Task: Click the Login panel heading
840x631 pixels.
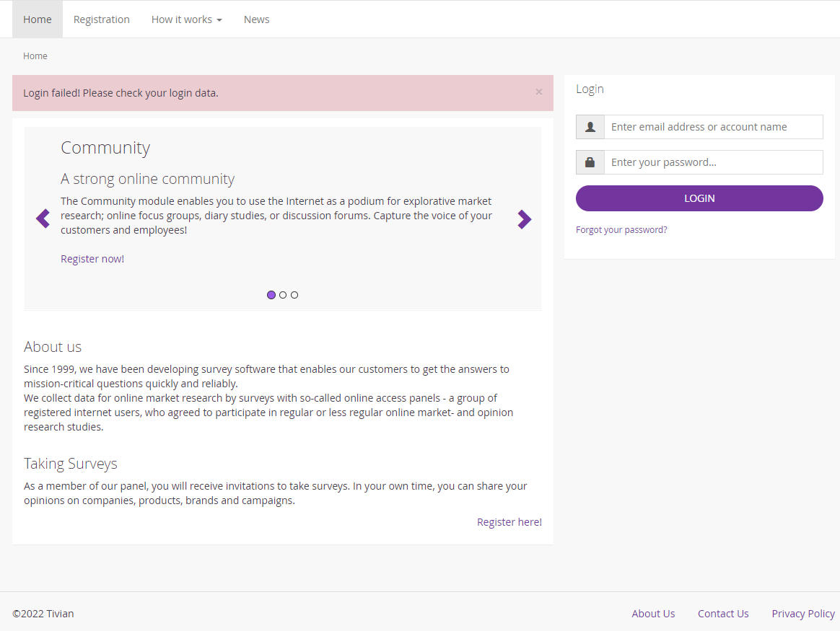Action: click(590, 89)
